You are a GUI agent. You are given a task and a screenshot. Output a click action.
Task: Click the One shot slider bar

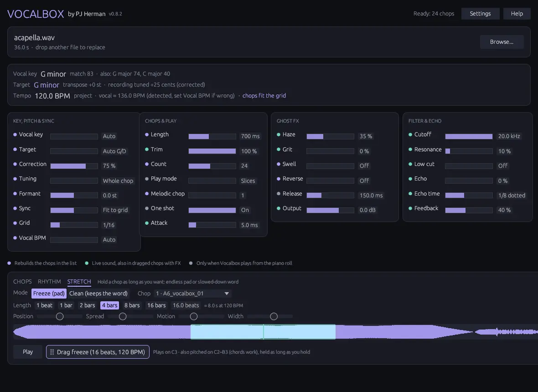tap(212, 210)
